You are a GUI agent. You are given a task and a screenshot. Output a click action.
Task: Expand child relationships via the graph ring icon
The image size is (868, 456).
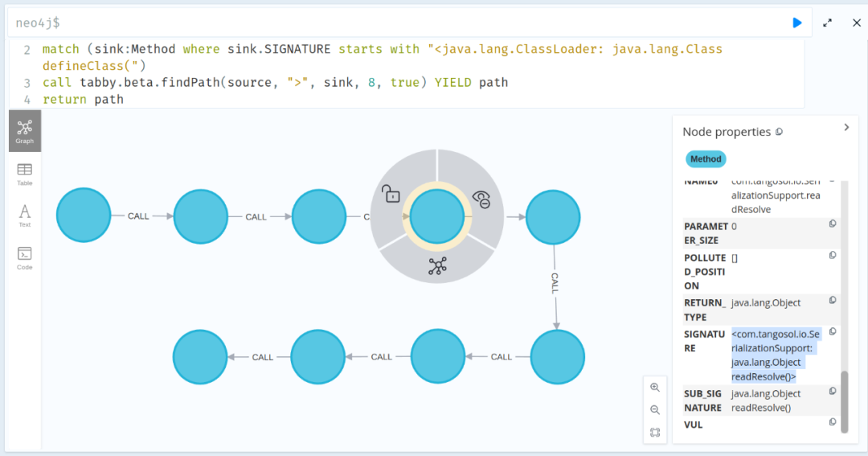click(437, 266)
